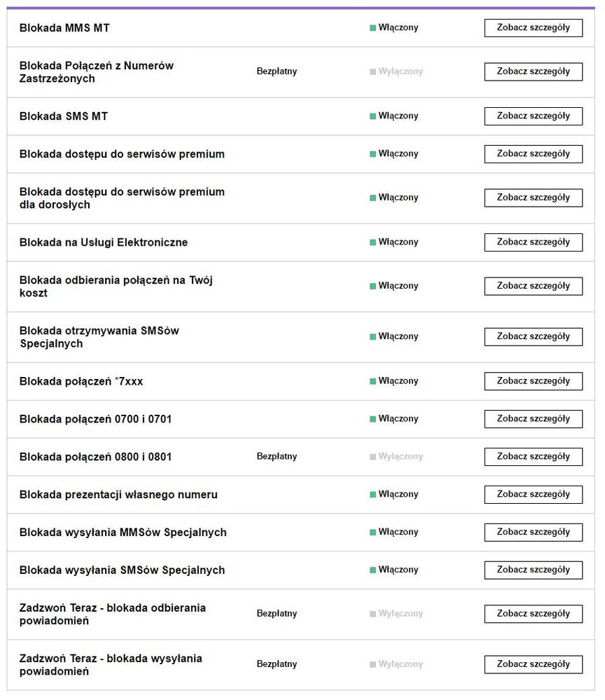Click Zobacz szczegóły for Blokada połączeń *7xxx
Viewport: 605px width, 700px height.
click(533, 381)
